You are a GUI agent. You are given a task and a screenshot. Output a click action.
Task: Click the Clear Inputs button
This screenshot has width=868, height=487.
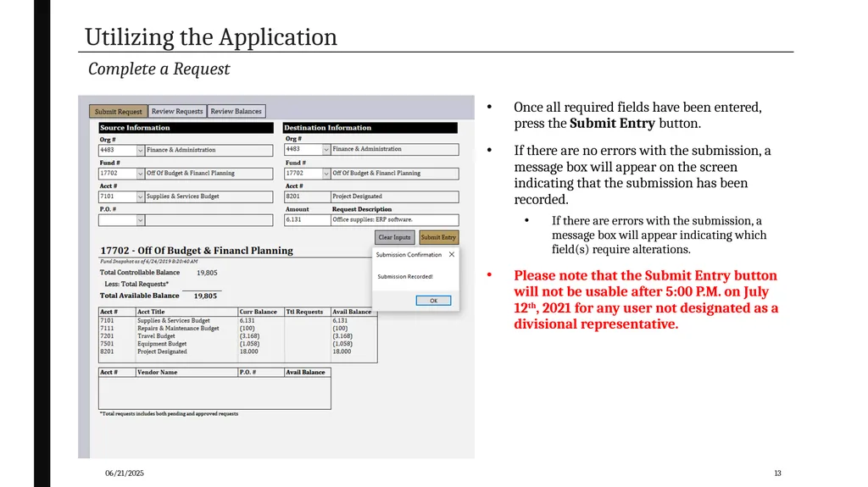click(x=394, y=237)
